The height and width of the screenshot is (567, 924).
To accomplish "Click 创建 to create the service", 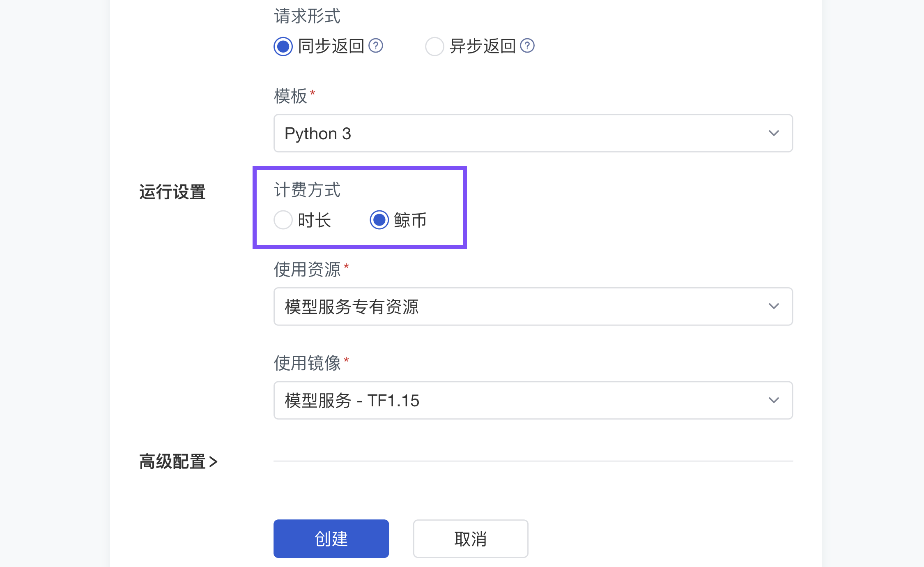I will click(x=331, y=538).
